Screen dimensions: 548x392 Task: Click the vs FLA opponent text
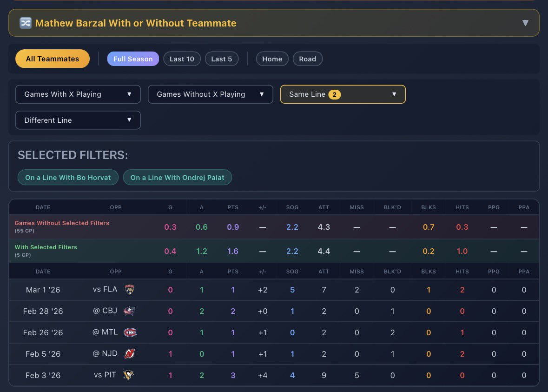coord(105,289)
